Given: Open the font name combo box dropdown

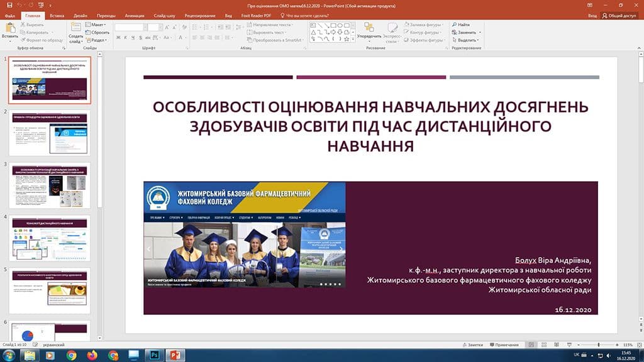Looking at the screenshot, I should coord(145,27).
